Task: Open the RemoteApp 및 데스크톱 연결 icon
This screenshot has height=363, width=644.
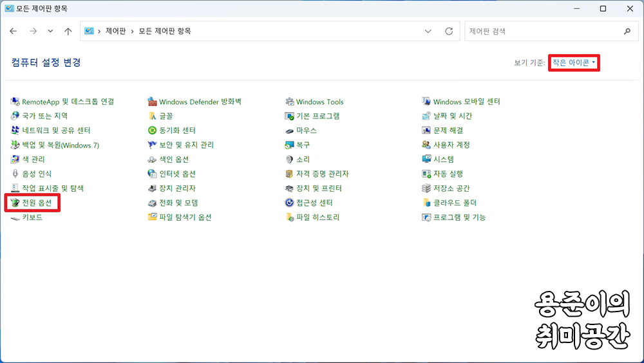Action: pyautogui.click(x=15, y=102)
